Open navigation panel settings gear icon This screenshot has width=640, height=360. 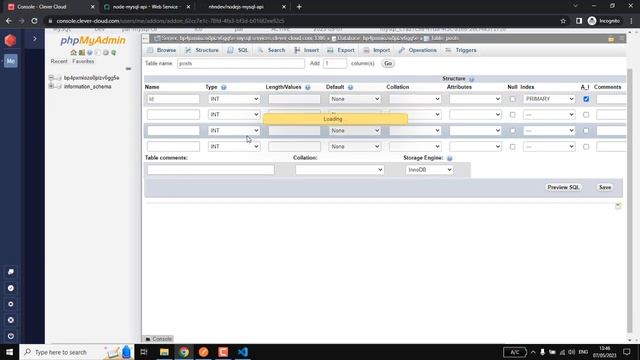coord(106,53)
